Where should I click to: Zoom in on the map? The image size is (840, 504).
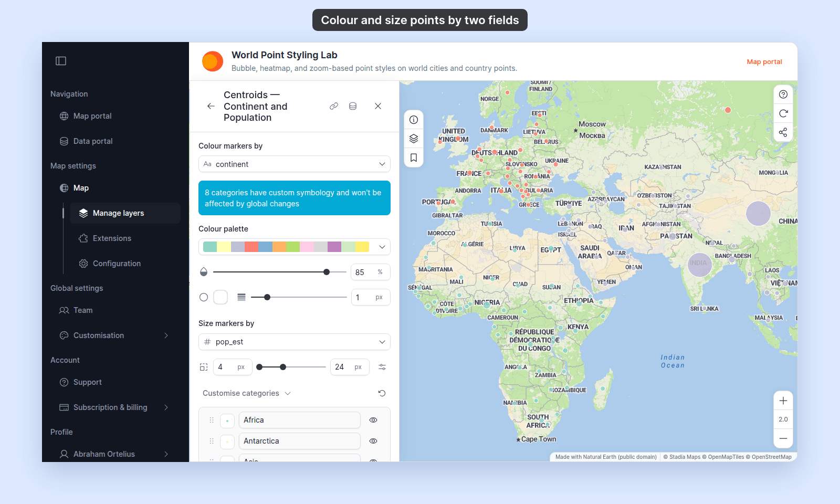pos(783,401)
